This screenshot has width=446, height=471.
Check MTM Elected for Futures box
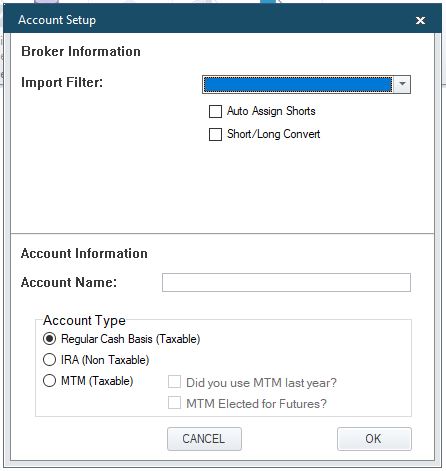(174, 403)
